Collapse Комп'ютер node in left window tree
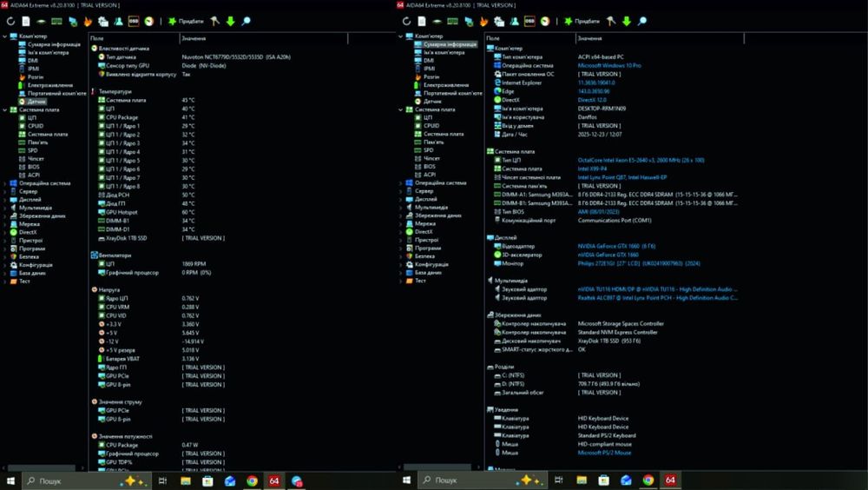This screenshot has height=490, width=868. (x=5, y=36)
